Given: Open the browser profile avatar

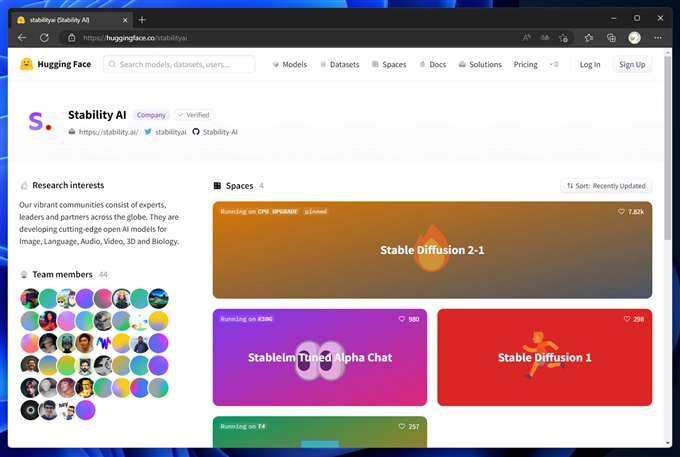Looking at the screenshot, I should 634,38.
